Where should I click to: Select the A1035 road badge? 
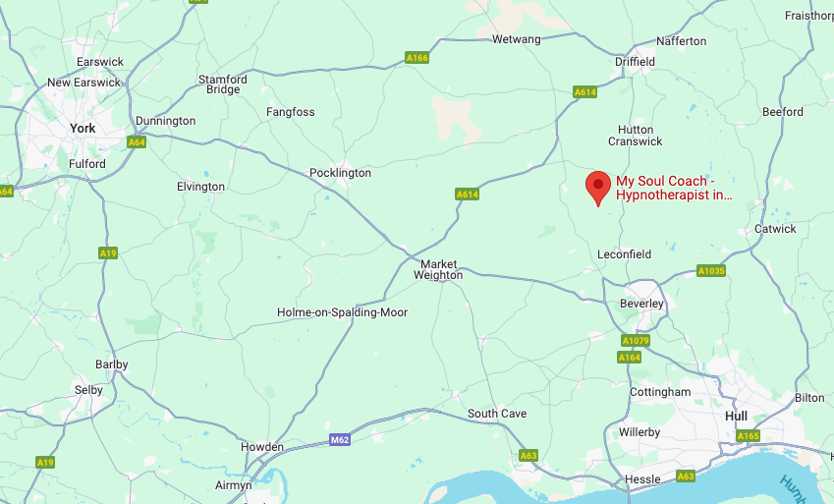coord(711,271)
